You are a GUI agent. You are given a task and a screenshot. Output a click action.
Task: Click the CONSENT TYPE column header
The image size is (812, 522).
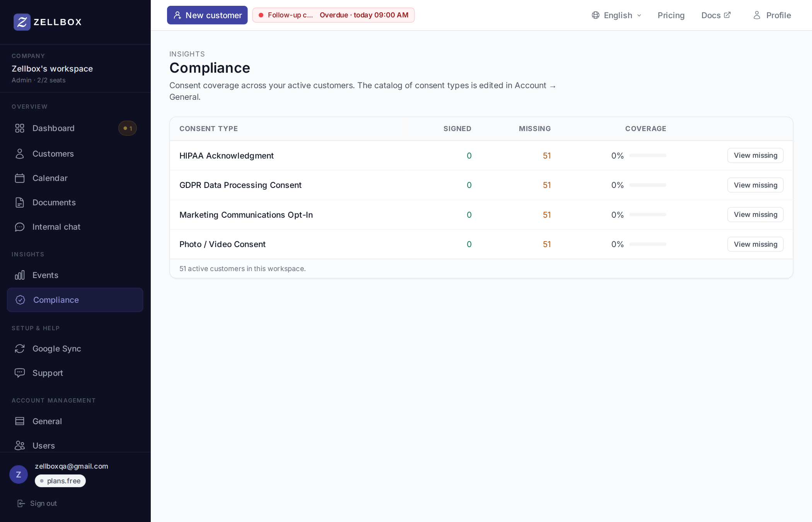(x=208, y=129)
